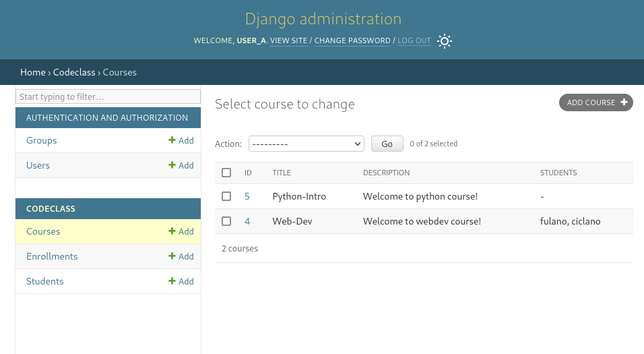Viewport: 644px width, 354px height.
Task: Click the plus Add icon beside Students
Action: tap(172, 281)
